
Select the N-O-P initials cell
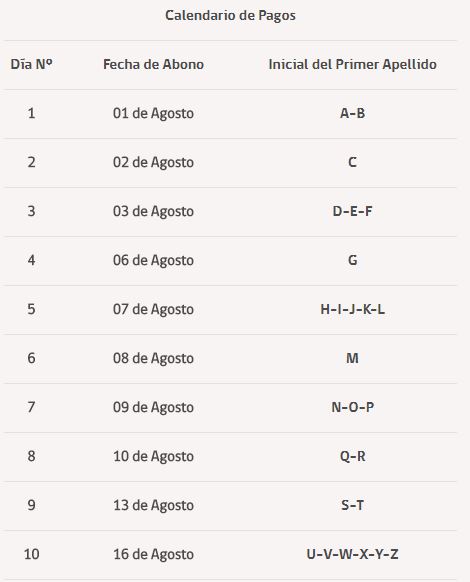(x=352, y=407)
